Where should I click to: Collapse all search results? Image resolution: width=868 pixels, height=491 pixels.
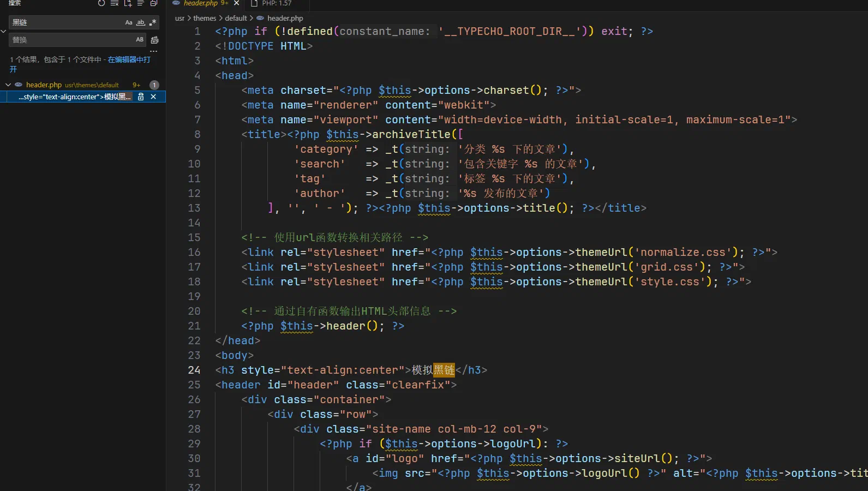pyautogui.click(x=154, y=3)
